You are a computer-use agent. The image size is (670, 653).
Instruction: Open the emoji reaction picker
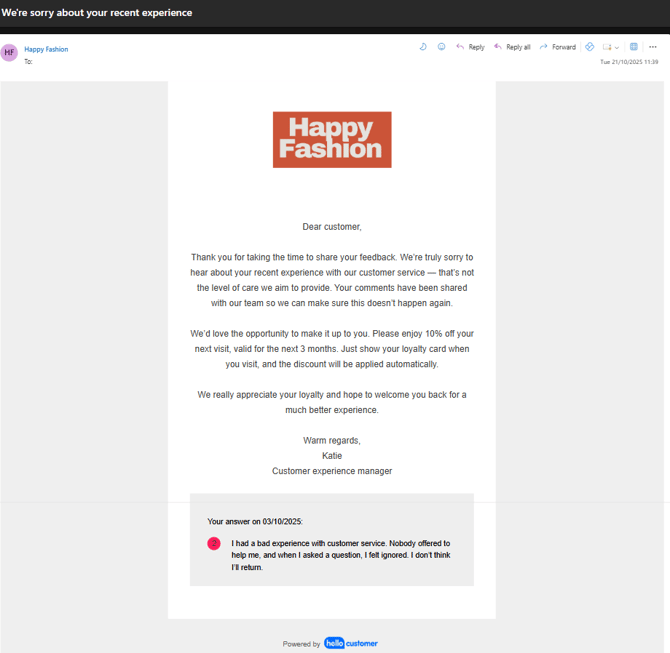[x=441, y=47]
